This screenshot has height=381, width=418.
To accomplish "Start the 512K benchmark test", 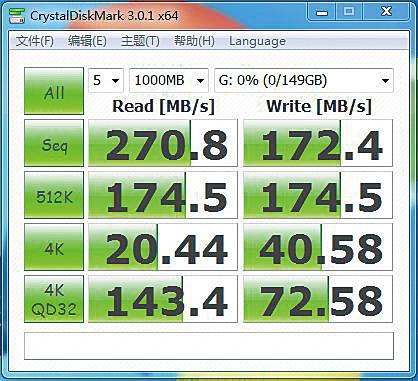I will point(54,195).
